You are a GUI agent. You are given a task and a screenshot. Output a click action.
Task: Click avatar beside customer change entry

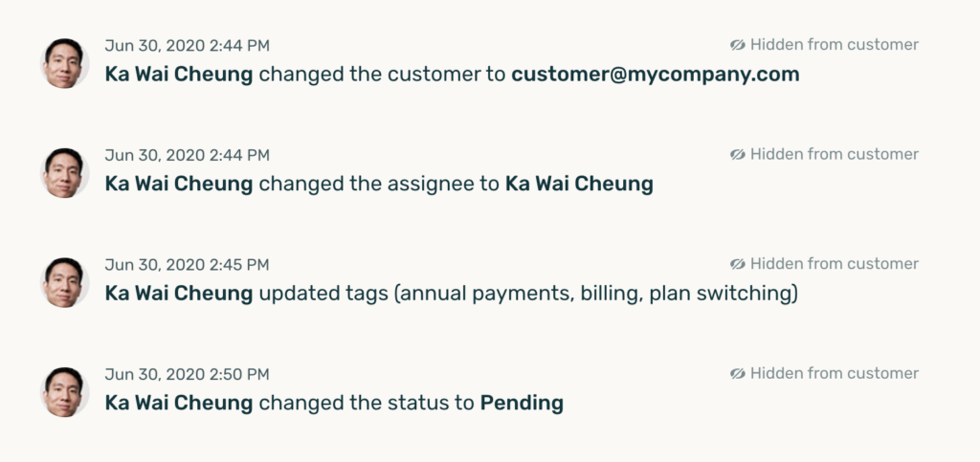point(64,64)
